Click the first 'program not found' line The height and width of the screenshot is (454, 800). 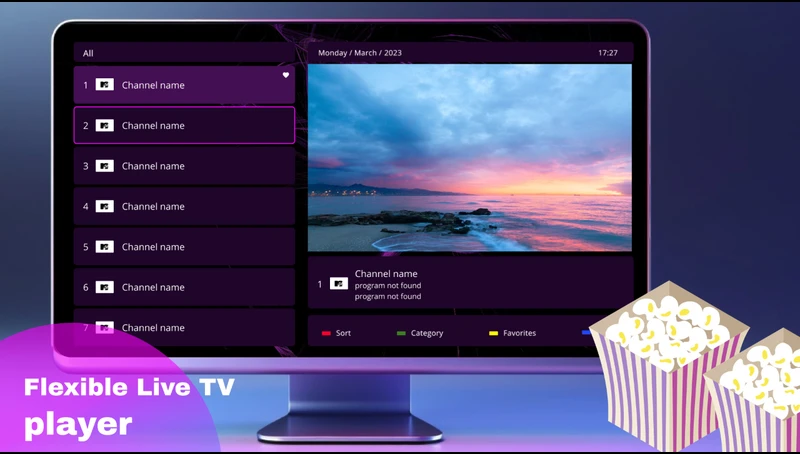pos(388,286)
